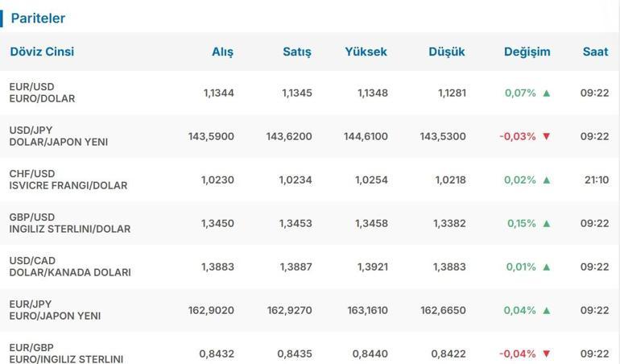The height and width of the screenshot is (364, 620).
Task: Click the green up arrow for GBP/USD
Action: point(547,223)
